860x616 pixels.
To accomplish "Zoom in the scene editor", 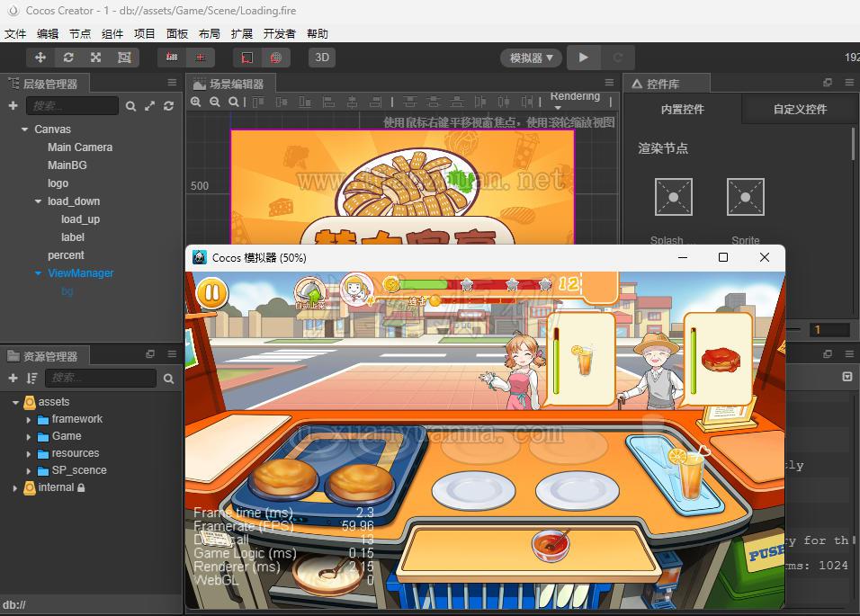I will [196, 102].
